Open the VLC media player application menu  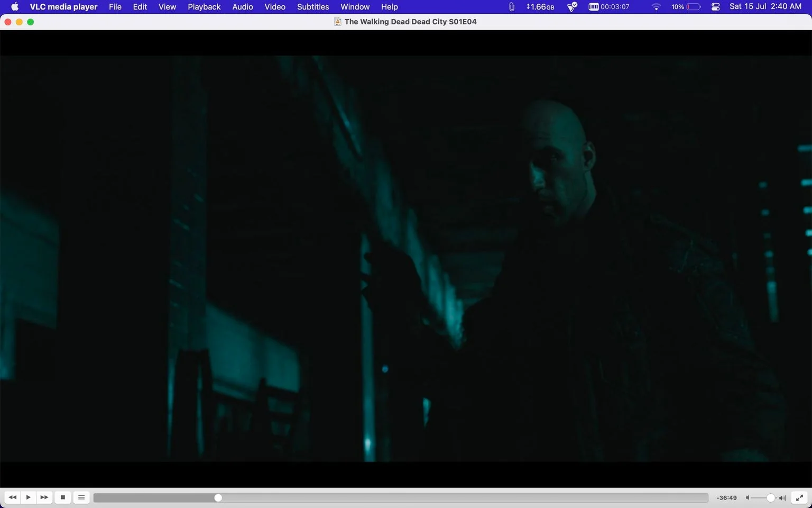[63, 7]
